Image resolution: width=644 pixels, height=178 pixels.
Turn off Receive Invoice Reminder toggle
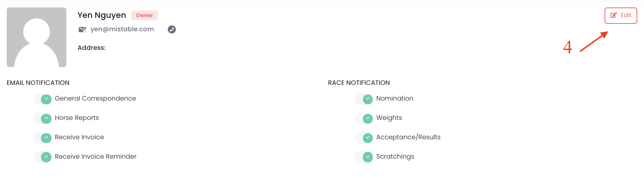[x=43, y=157]
